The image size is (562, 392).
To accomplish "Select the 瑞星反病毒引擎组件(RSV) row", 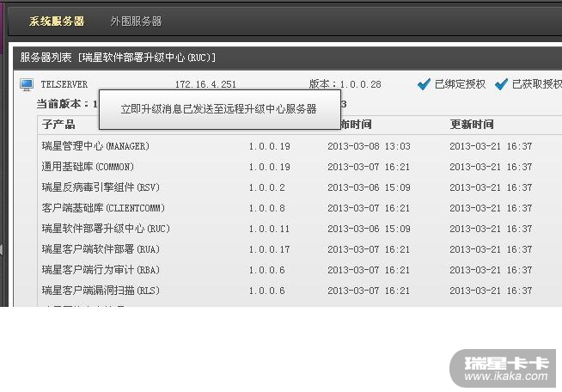I will (x=300, y=187).
